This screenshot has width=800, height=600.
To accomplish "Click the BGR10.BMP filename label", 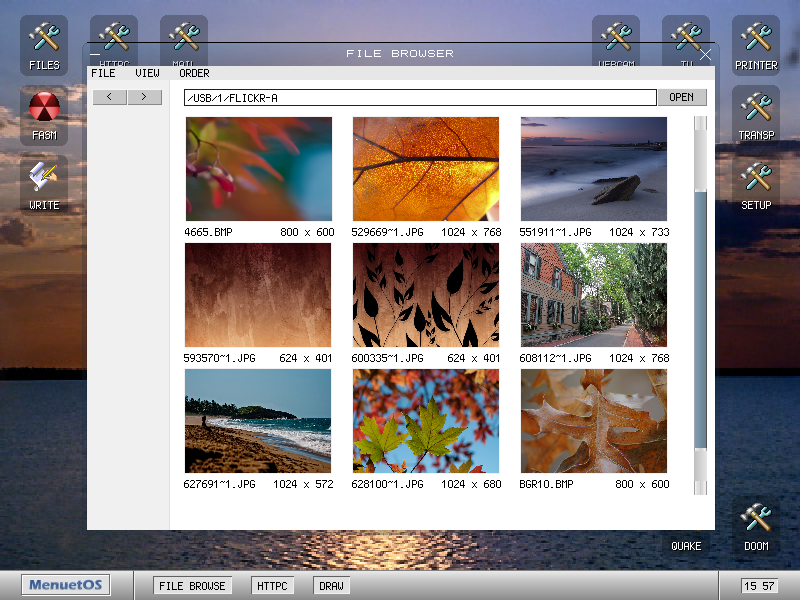I will tap(546, 484).
